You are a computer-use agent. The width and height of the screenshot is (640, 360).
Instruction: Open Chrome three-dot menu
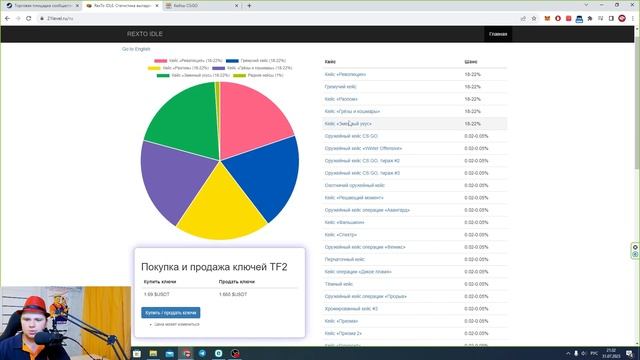pyautogui.click(x=633, y=18)
